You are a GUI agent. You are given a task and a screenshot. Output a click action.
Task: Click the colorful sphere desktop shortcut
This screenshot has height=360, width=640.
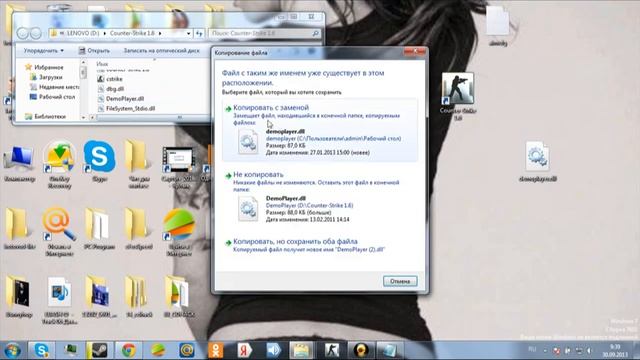click(179, 232)
